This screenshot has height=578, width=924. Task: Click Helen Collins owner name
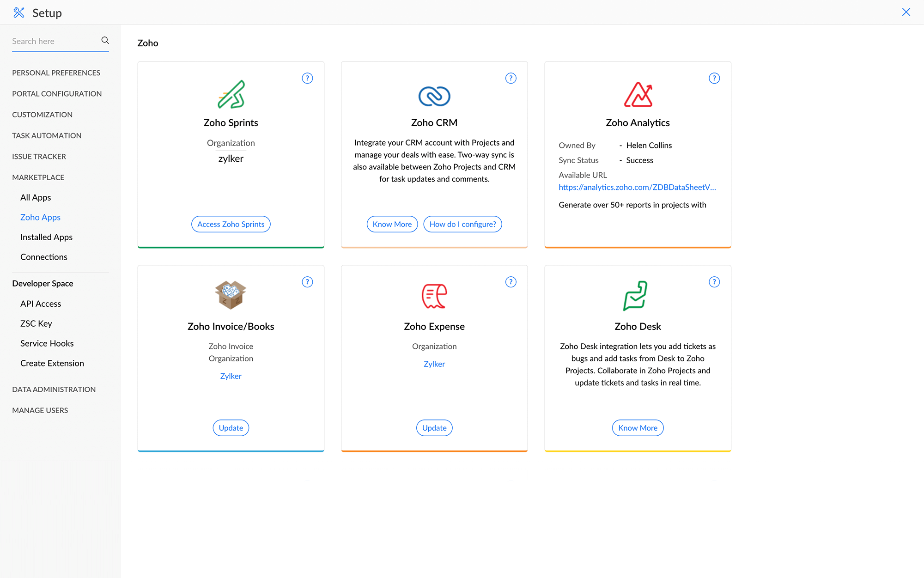[649, 145]
